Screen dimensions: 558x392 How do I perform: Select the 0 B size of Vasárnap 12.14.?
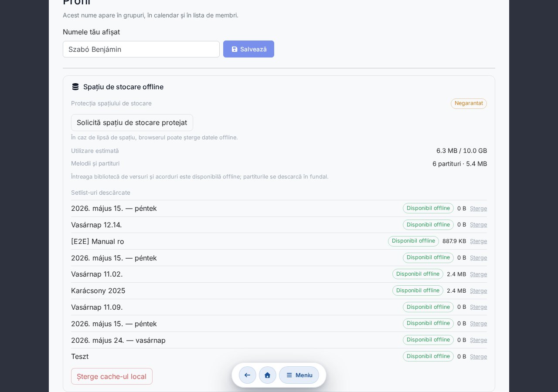[462, 225]
